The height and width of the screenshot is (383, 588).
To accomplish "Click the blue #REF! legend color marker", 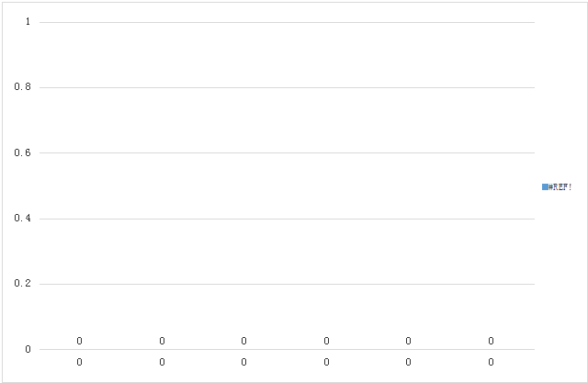I will click(545, 187).
